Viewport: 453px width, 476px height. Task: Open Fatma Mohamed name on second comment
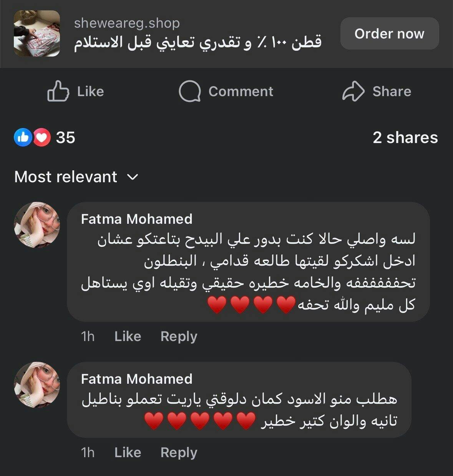(x=136, y=379)
